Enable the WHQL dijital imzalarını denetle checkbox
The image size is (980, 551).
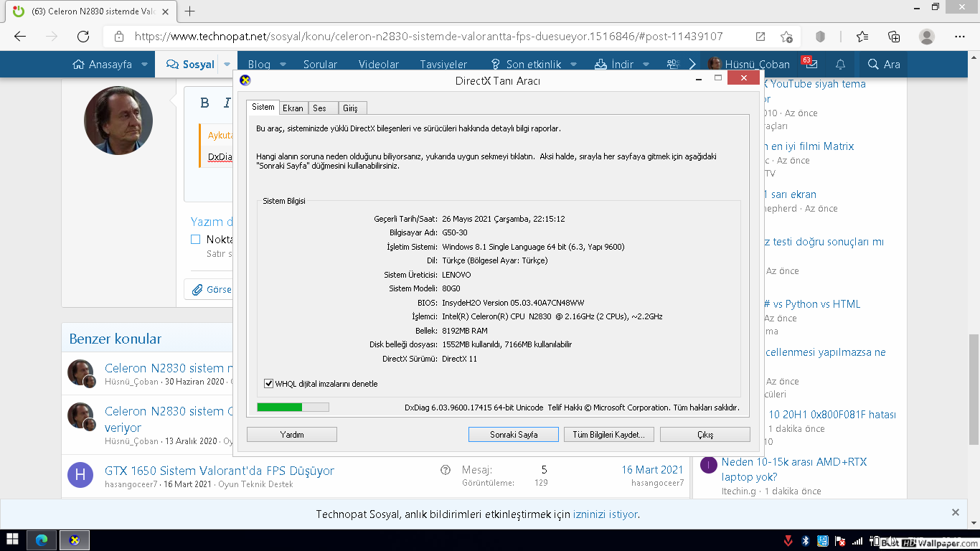[269, 384]
